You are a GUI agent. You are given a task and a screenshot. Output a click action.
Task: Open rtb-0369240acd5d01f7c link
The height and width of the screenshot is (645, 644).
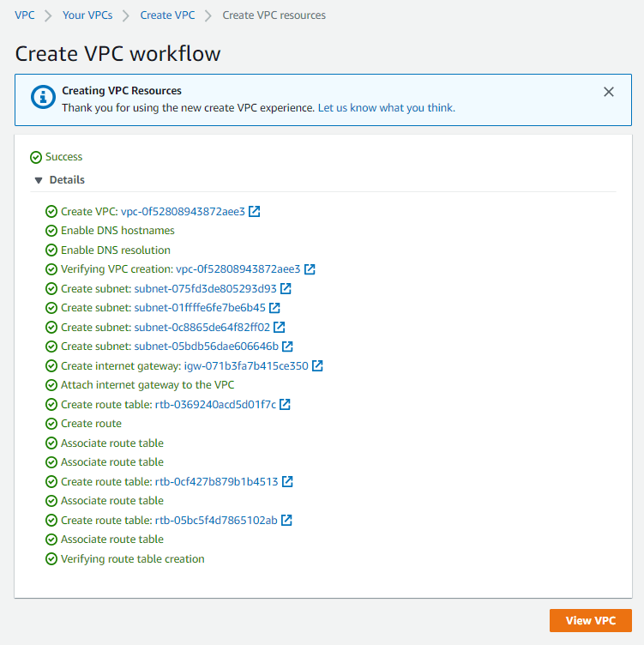[x=215, y=404]
